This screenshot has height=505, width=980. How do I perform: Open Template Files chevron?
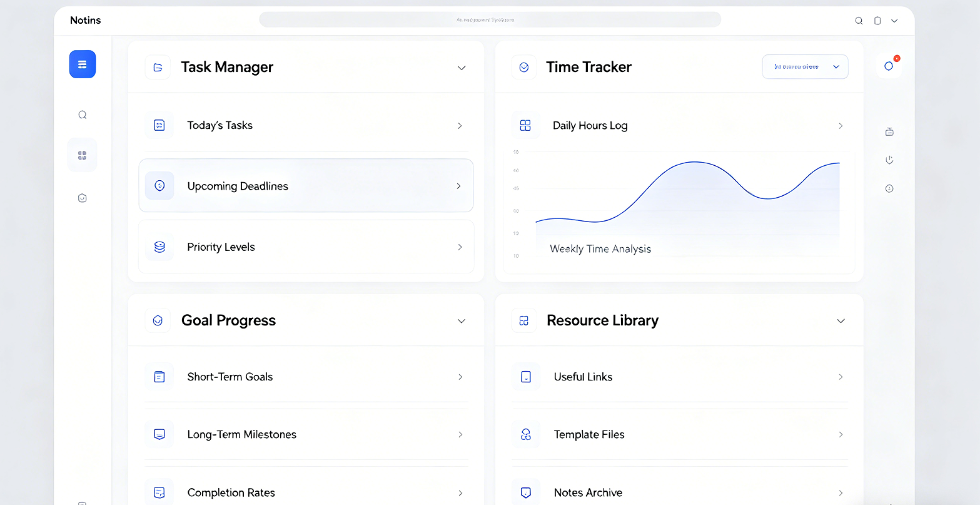(841, 434)
